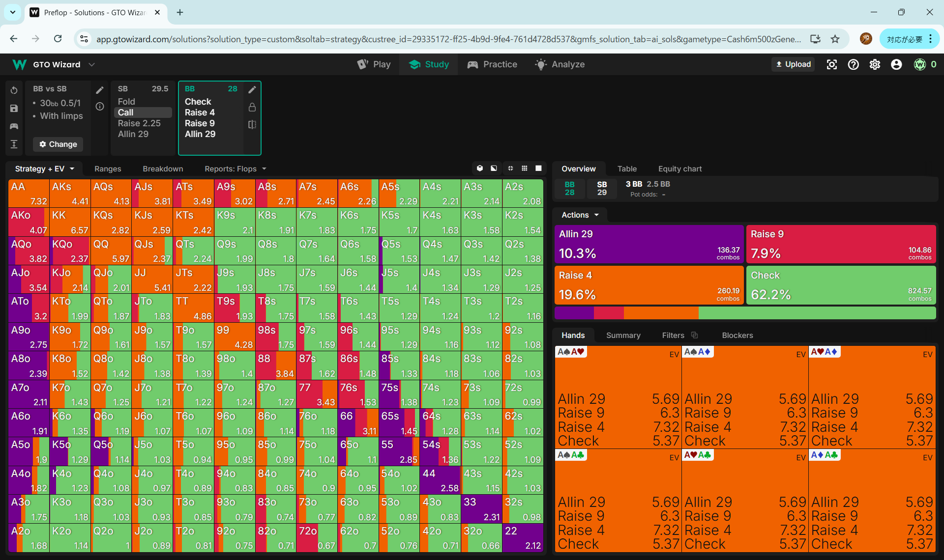Open the Blockers tab
Image resolution: width=944 pixels, height=560 pixels.
[737, 335]
